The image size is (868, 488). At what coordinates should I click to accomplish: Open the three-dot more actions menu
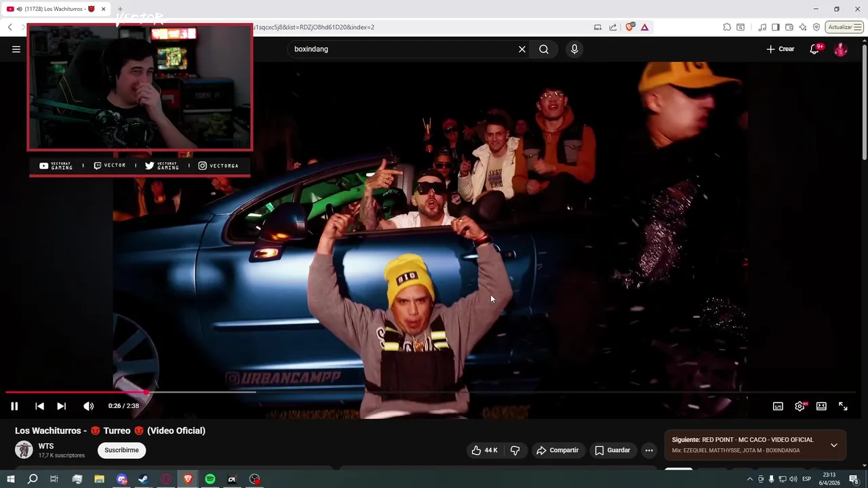(649, 450)
